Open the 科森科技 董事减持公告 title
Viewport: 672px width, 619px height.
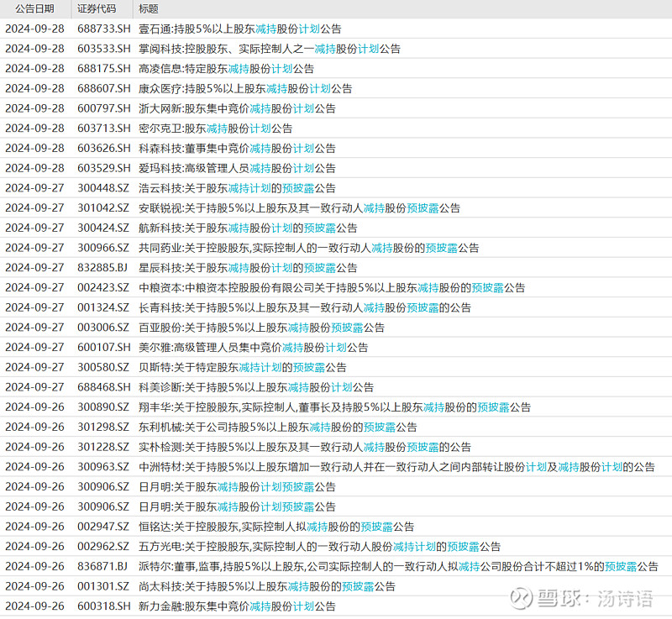(237, 148)
